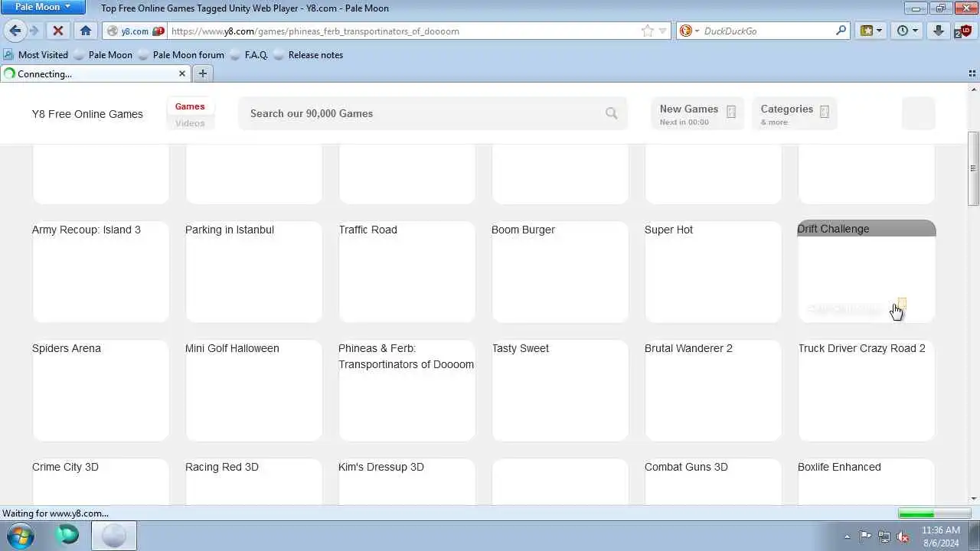Screen dimensions: 980x551
Task: Open Spiders Arena game
Action: tap(100, 390)
